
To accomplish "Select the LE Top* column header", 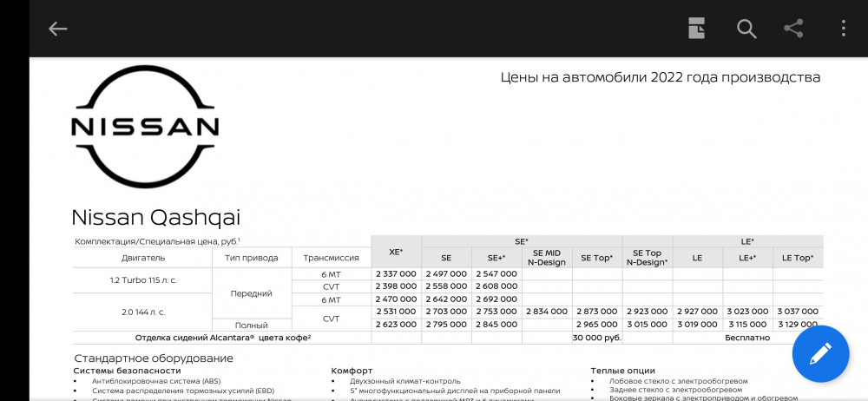I will pos(798,258).
